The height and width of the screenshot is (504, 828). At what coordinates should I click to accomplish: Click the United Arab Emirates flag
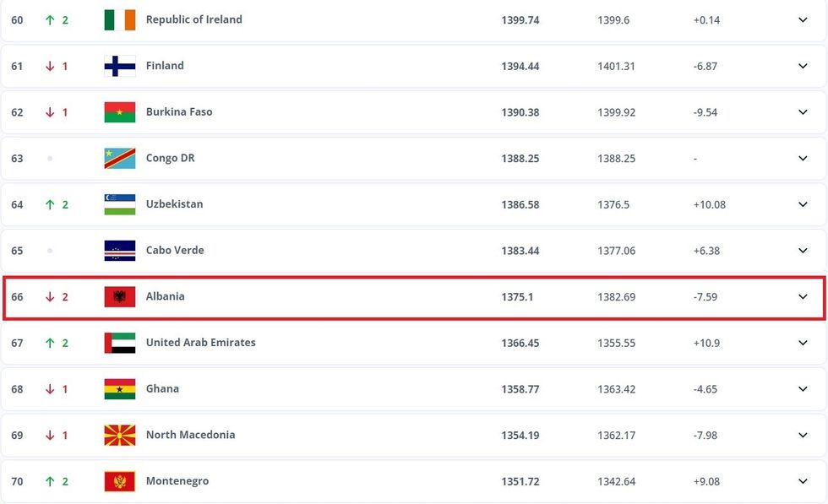click(x=119, y=343)
